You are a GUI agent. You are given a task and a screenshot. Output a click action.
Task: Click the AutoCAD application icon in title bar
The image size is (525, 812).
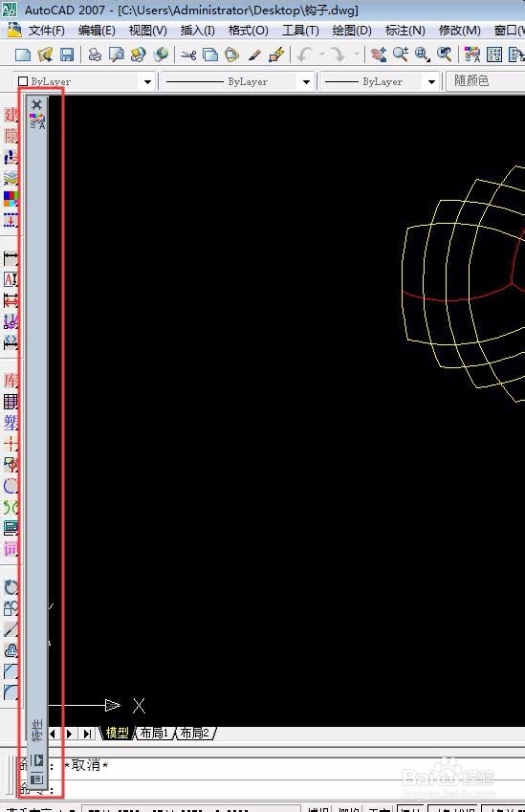[10, 9]
